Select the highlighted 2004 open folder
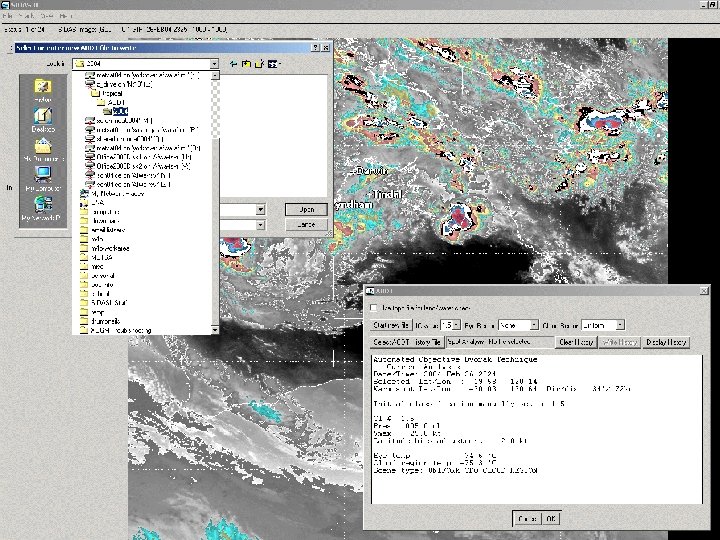 (x=116, y=111)
